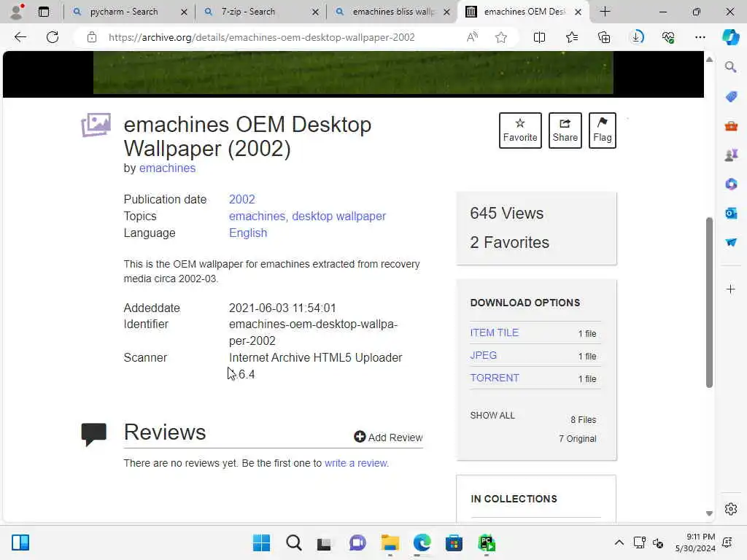Select the emachines OEM Desktop tab
Viewport: 747px width, 560px height.
[x=524, y=12]
